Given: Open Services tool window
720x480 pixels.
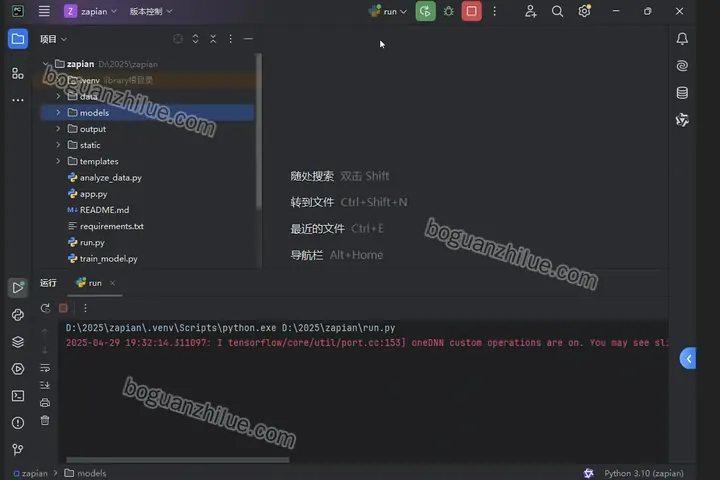Looking at the screenshot, I should pos(18,369).
